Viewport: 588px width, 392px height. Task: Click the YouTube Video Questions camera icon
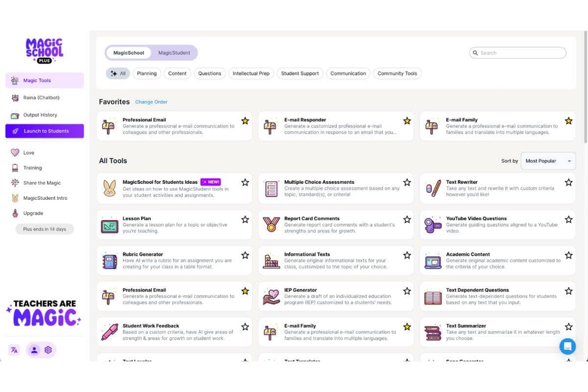(433, 225)
